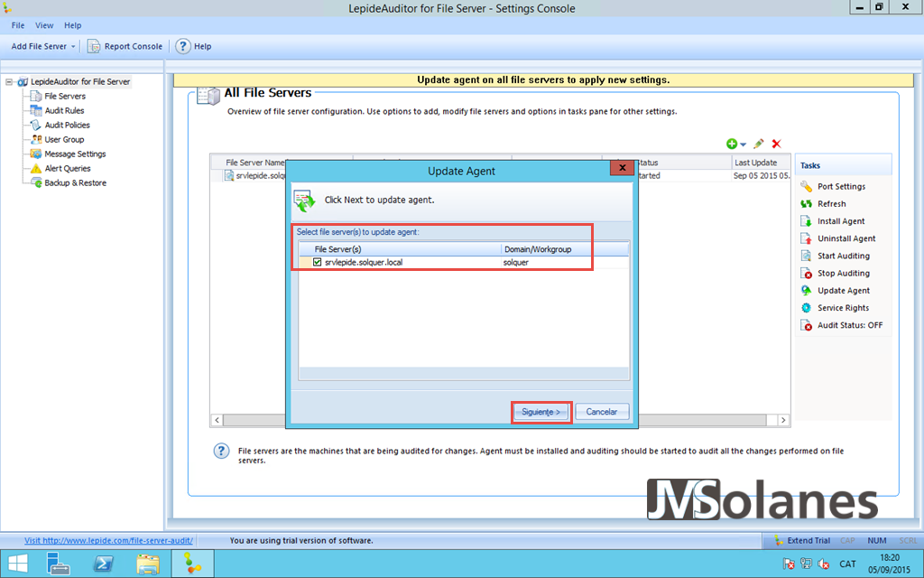Click File Server Name column header
924x578 pixels.
(254, 163)
